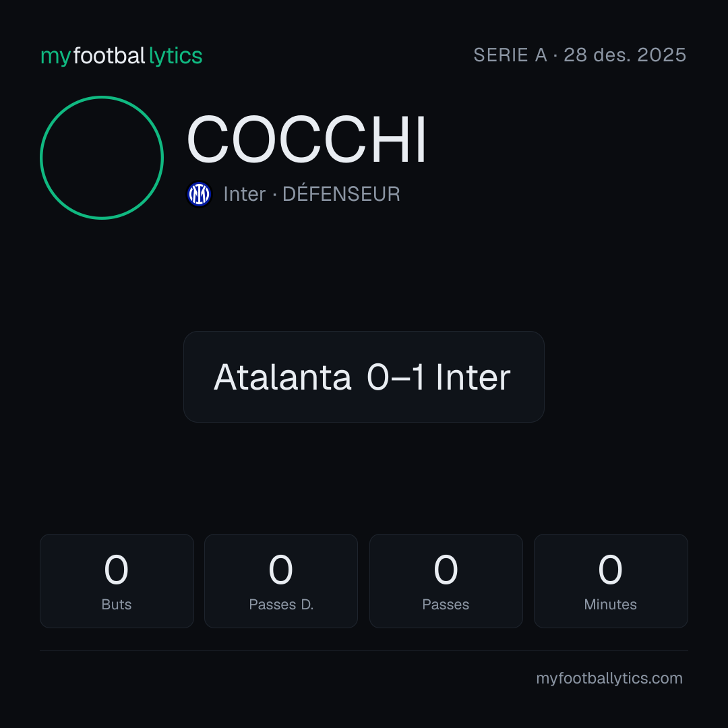Click the DÉFENSEUR position label
Image resolution: width=728 pixels, height=728 pixels.
341,193
